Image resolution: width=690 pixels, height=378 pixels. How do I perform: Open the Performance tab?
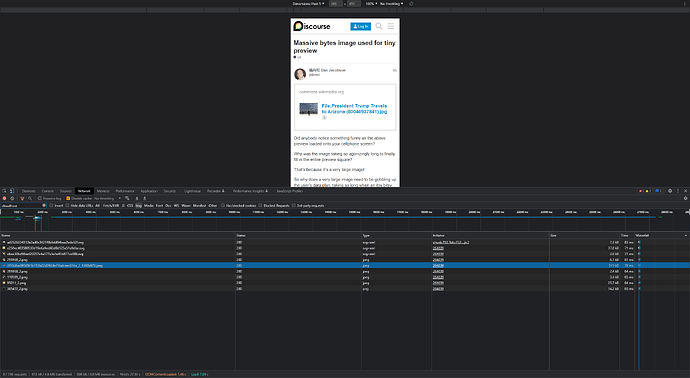pyautogui.click(x=125, y=191)
